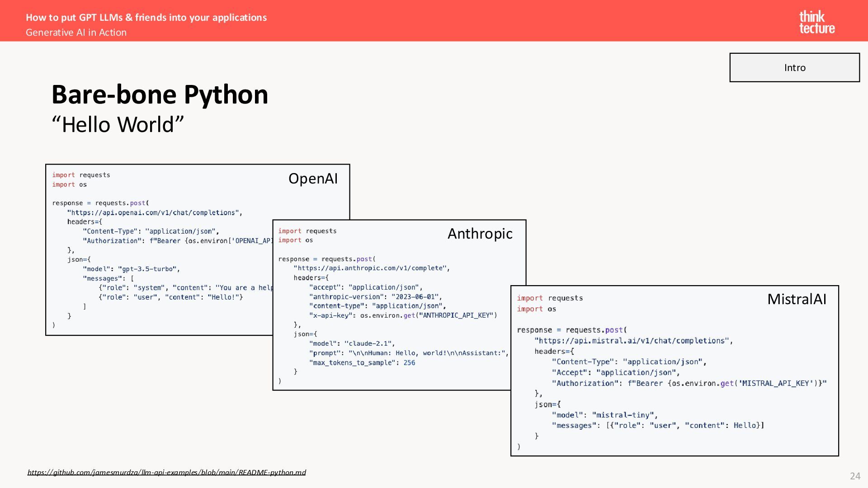Viewport: 868px width, 488px height.
Task: Click the MistralAI label in third code box
Action: tap(797, 299)
